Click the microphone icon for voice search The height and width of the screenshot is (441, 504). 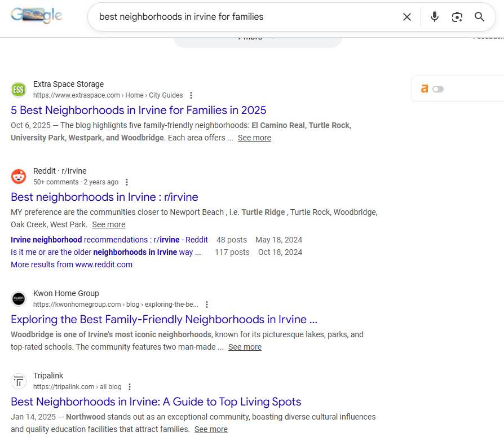(434, 17)
